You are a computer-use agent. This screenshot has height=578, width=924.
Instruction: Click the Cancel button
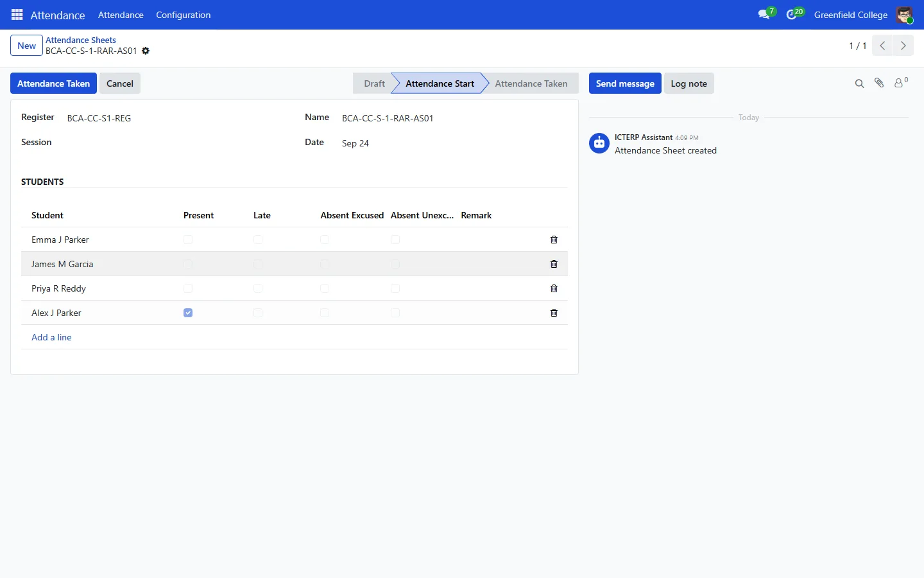(x=120, y=83)
